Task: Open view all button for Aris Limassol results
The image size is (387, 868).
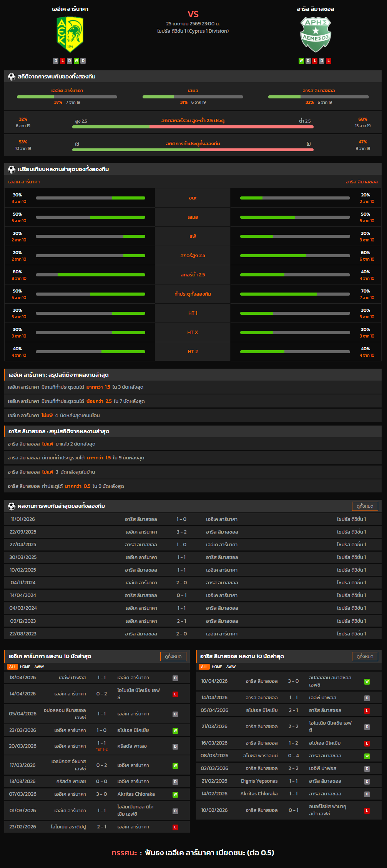Action: tap(365, 656)
